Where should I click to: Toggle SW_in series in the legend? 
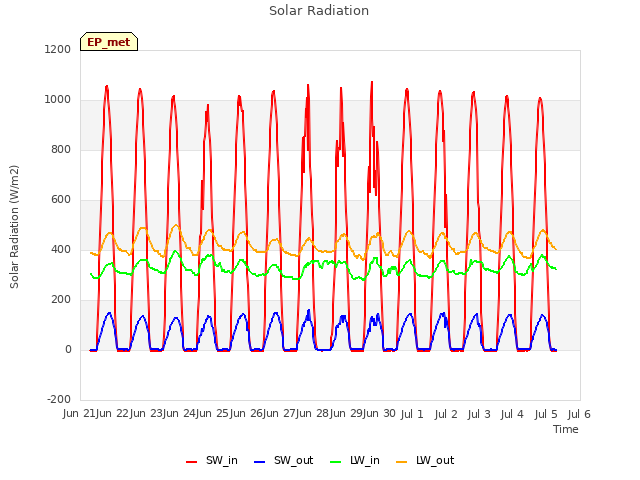point(212,461)
